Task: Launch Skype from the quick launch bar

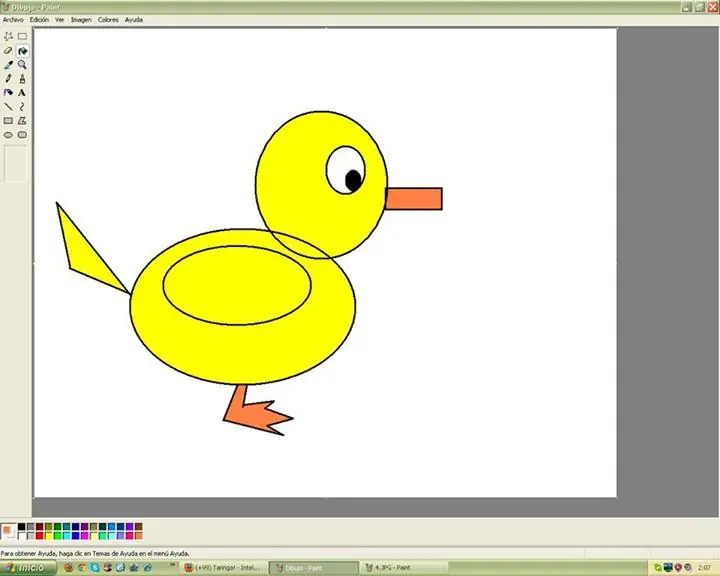Action: click(x=95, y=568)
